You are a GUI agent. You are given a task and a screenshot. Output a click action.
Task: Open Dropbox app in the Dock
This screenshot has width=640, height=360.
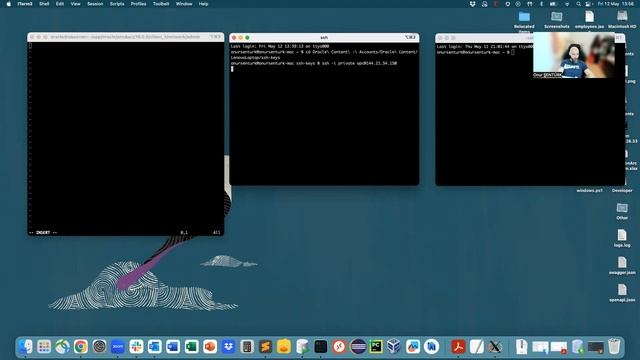(229, 347)
